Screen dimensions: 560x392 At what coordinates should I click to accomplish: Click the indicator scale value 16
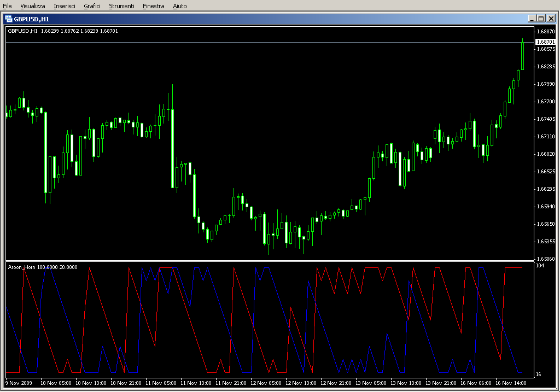[539, 374]
